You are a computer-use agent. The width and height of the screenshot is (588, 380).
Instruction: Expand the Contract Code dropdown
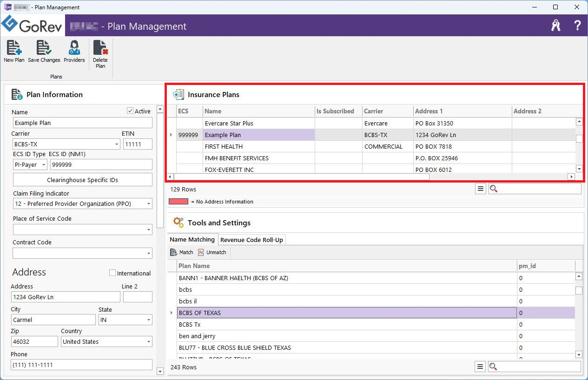149,253
